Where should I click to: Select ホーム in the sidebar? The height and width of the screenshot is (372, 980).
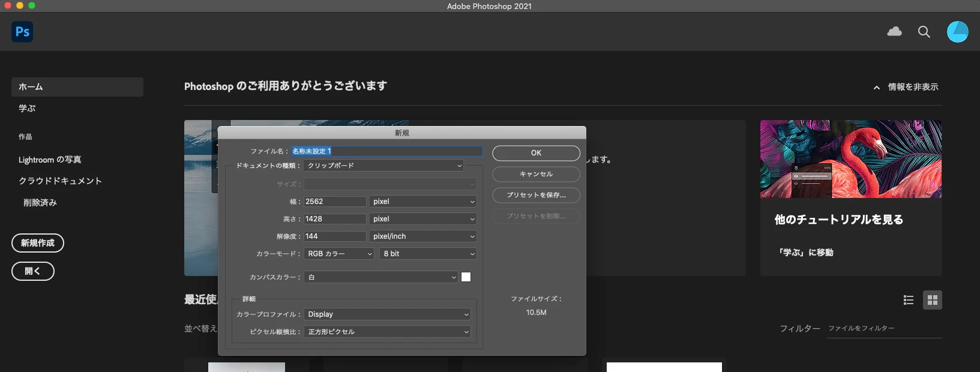click(x=77, y=87)
